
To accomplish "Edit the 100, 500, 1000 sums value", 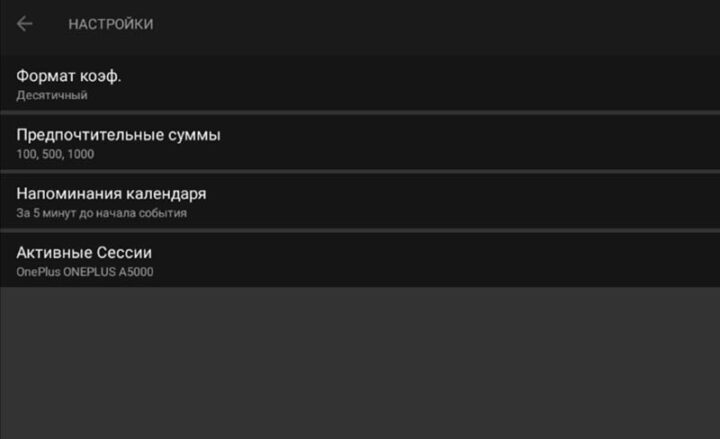I will pos(56,155).
